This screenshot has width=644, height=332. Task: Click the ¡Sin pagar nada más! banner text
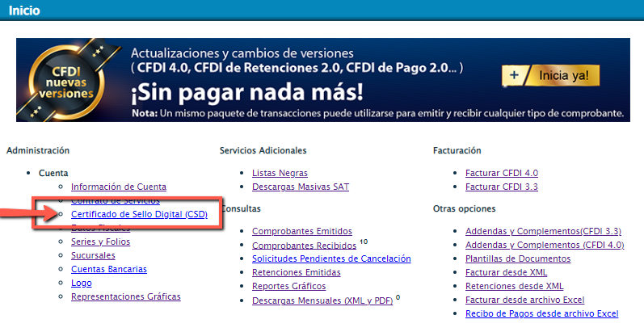pyautogui.click(x=246, y=93)
